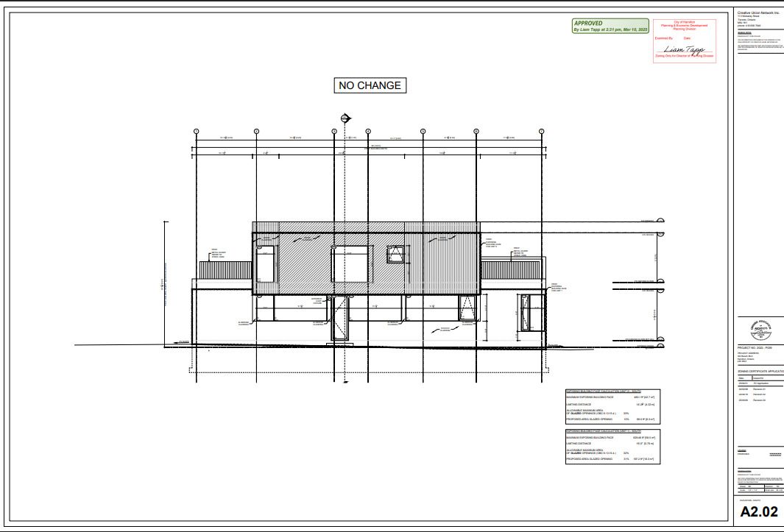The width and height of the screenshot is (784, 532).
Task: Click the top elevation level marker at right
Action: [x=660, y=221]
